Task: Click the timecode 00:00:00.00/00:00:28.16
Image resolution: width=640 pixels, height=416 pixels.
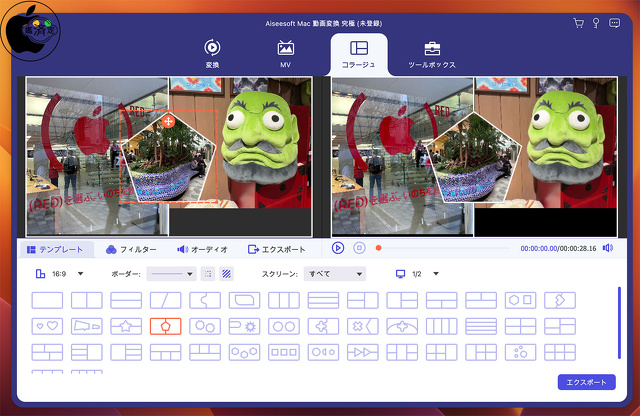Action: (558, 248)
